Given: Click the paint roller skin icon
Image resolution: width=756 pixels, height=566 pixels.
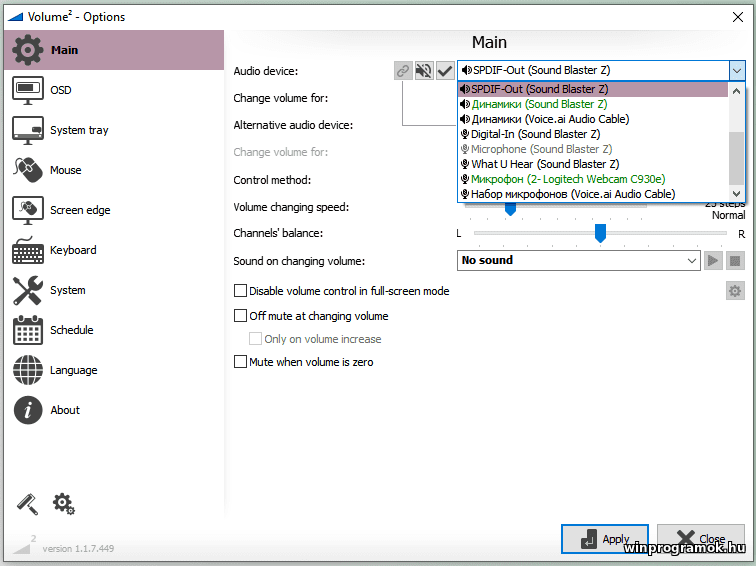Looking at the screenshot, I should (x=27, y=504).
